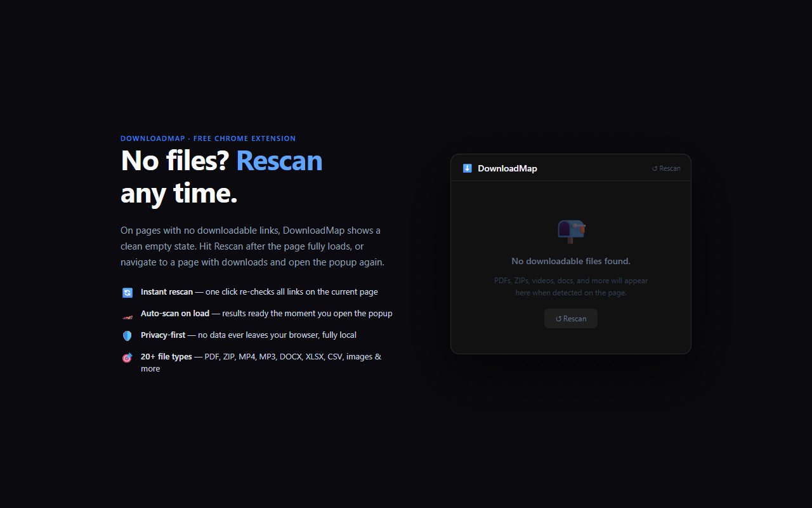
Task: Click the empty mailbox icon
Action: pyautogui.click(x=571, y=231)
